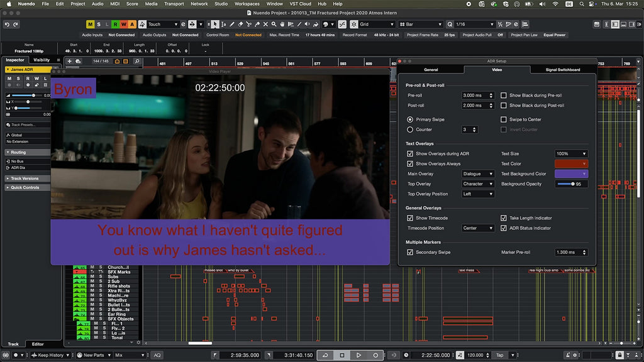Toggle global Write W automation button

pyautogui.click(x=124, y=25)
